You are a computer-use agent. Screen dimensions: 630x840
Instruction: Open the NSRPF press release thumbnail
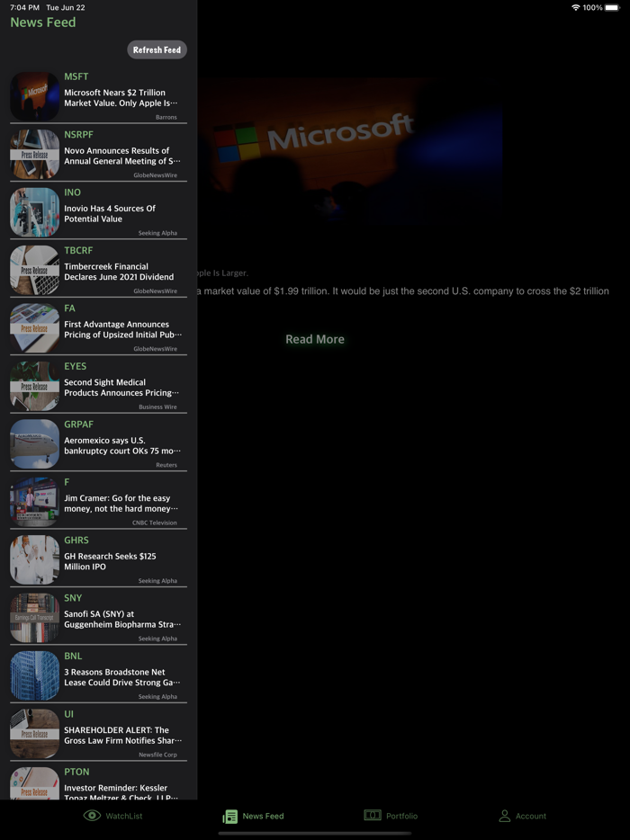click(x=34, y=154)
